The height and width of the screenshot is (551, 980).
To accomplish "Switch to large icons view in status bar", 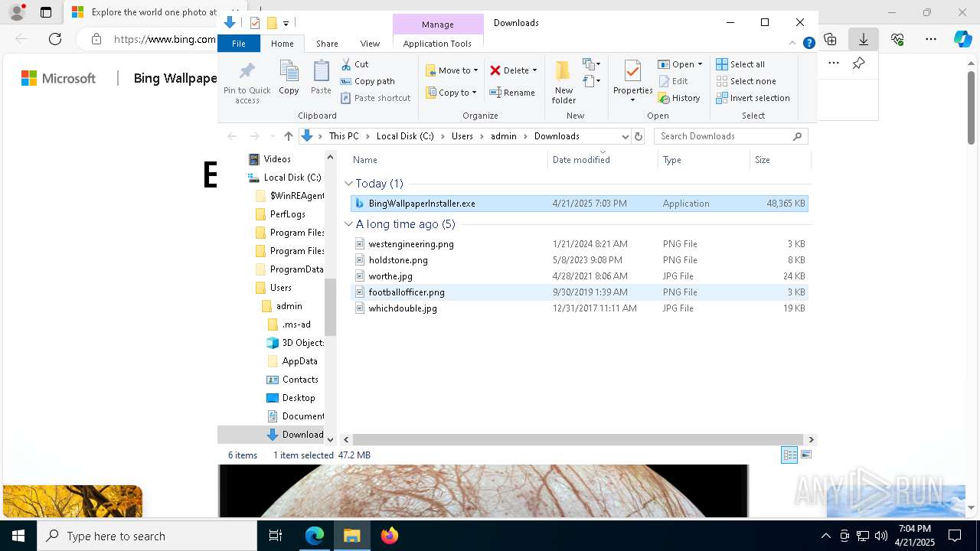I will click(x=805, y=455).
